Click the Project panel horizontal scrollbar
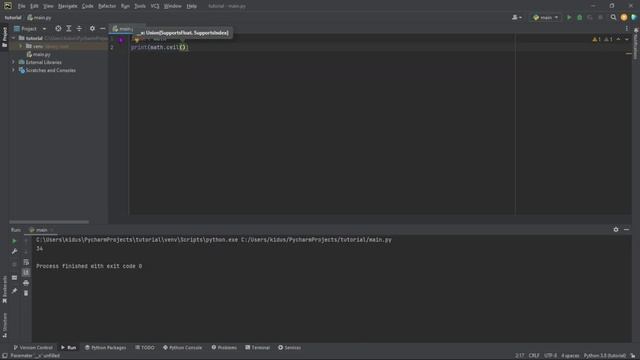640x360 pixels. point(49,222)
